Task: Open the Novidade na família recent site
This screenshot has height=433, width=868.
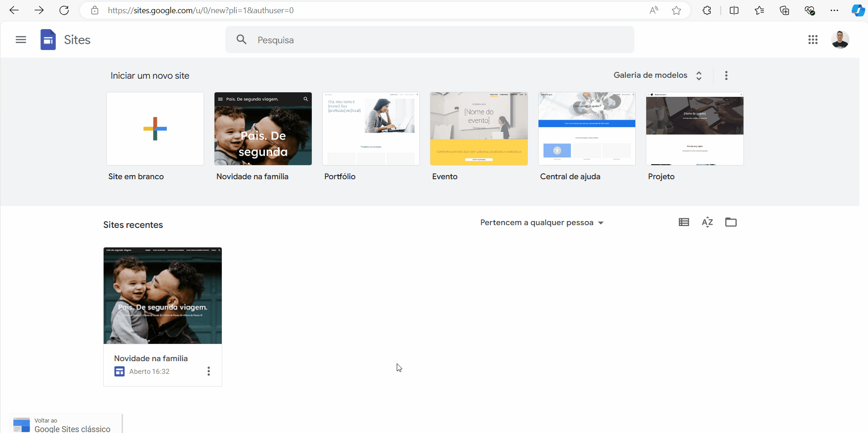Action: [x=162, y=296]
